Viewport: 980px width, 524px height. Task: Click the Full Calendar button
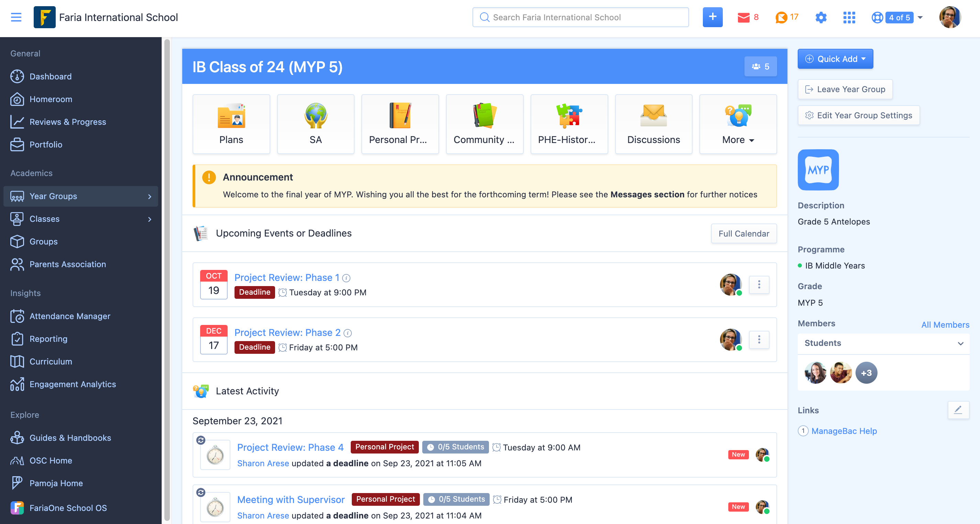click(743, 234)
